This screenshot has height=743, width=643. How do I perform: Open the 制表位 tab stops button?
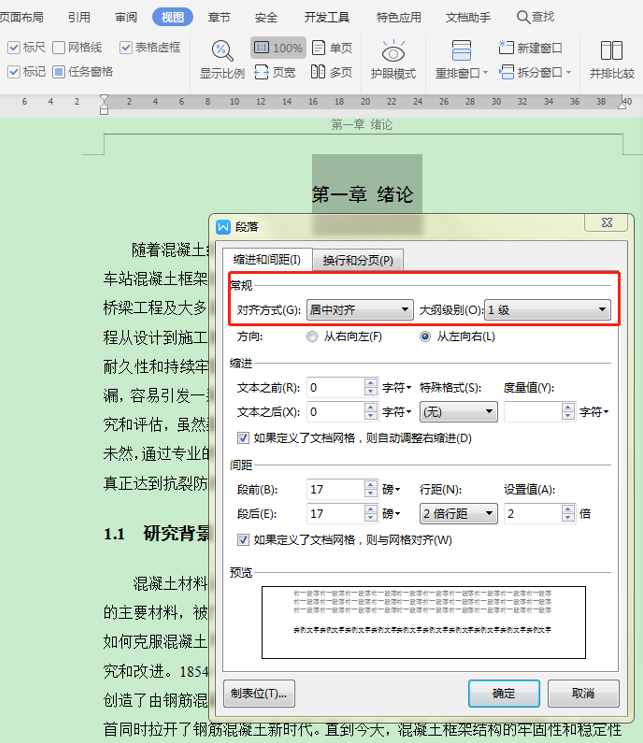click(x=259, y=694)
